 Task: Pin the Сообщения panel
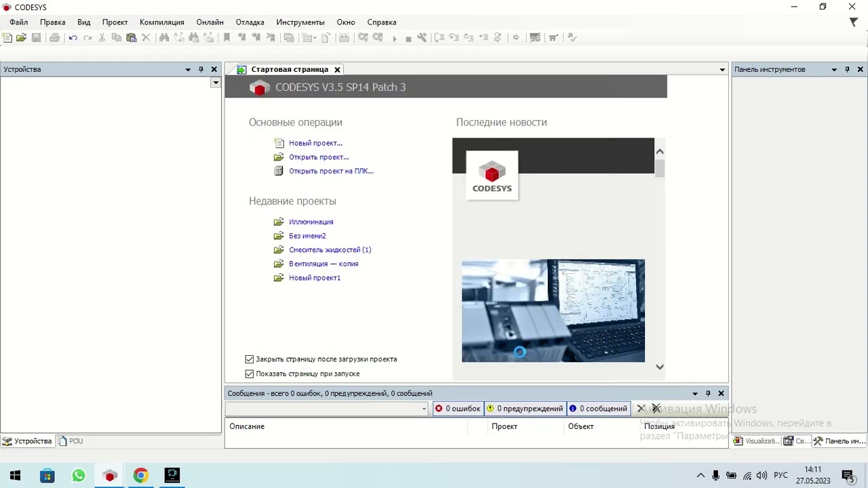708,393
